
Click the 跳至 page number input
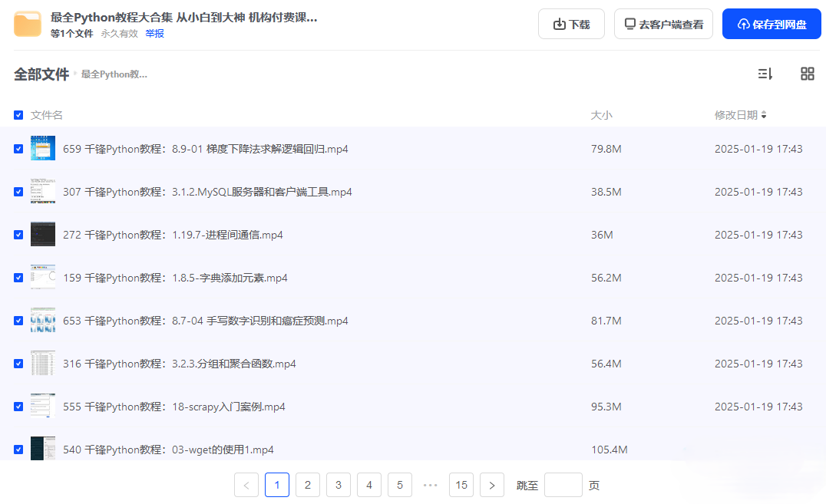[563, 485]
